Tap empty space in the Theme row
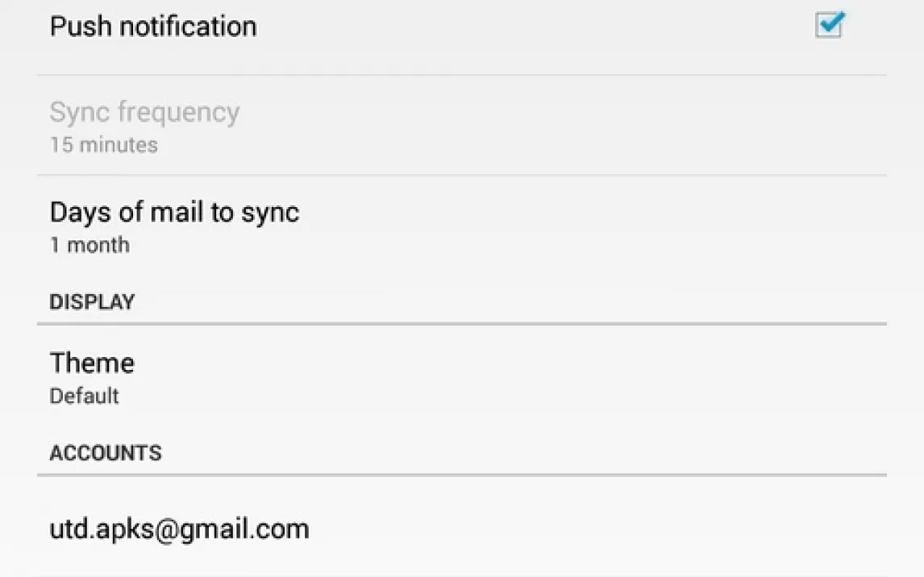Screen dimensions: 924x577 point(531,377)
